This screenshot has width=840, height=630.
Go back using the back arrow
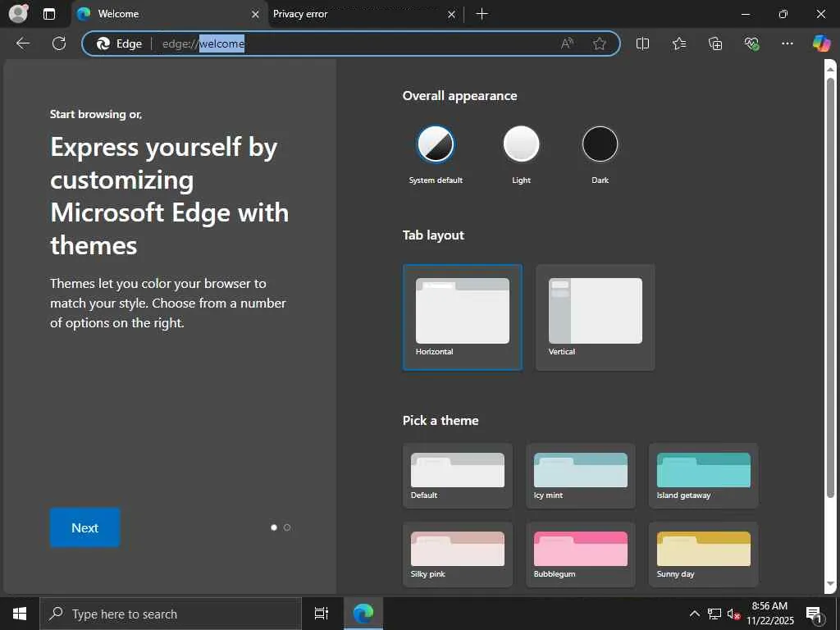click(23, 43)
